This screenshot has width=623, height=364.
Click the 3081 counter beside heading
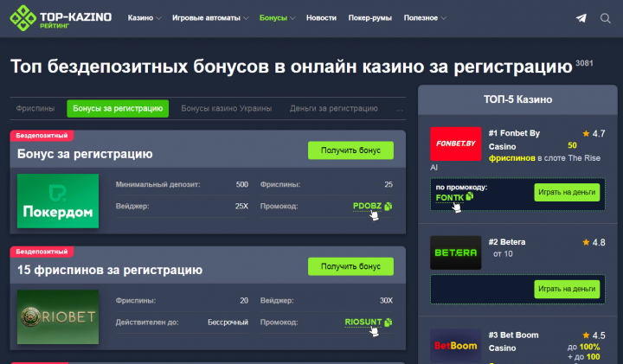click(x=584, y=63)
